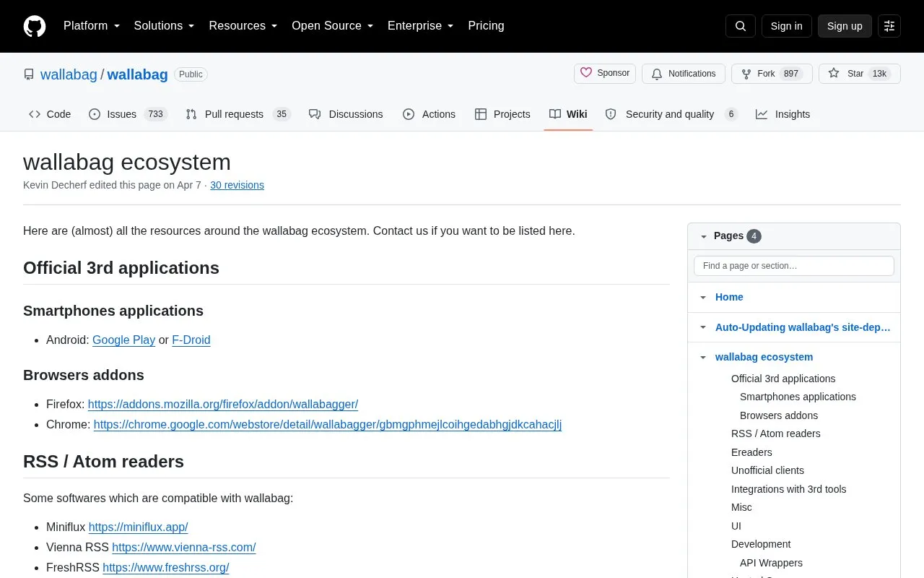Open the freshrss.org link
The image size is (924, 578).
166,568
